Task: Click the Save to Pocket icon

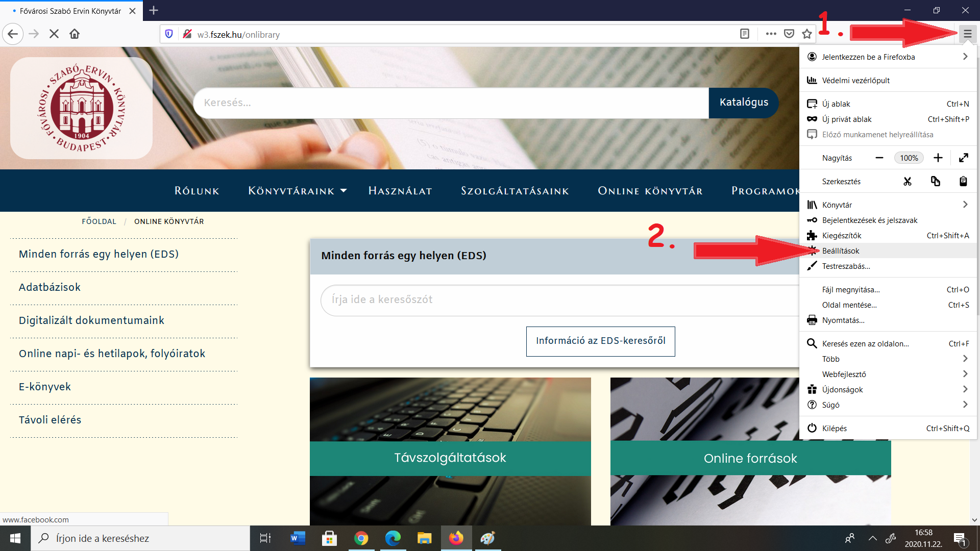Action: click(x=789, y=34)
